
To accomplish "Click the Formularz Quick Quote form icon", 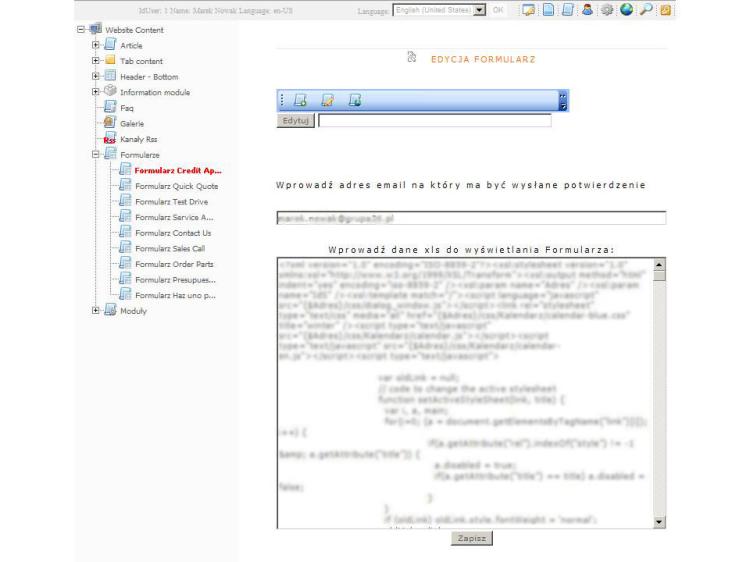I will [125, 185].
